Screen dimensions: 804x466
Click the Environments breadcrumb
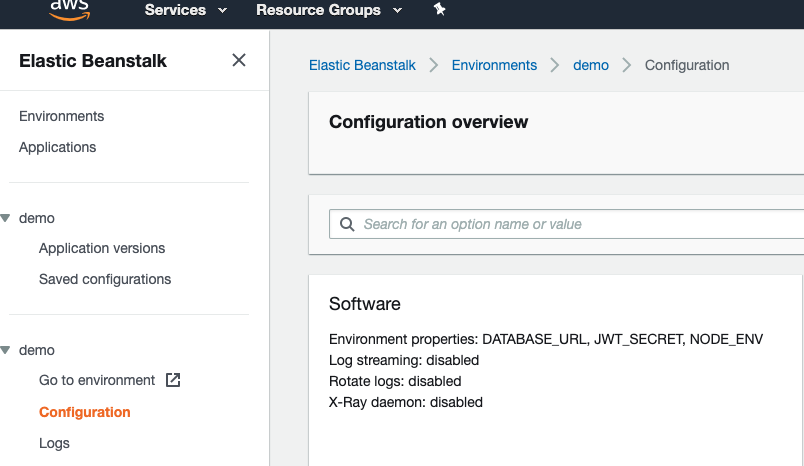(x=494, y=65)
